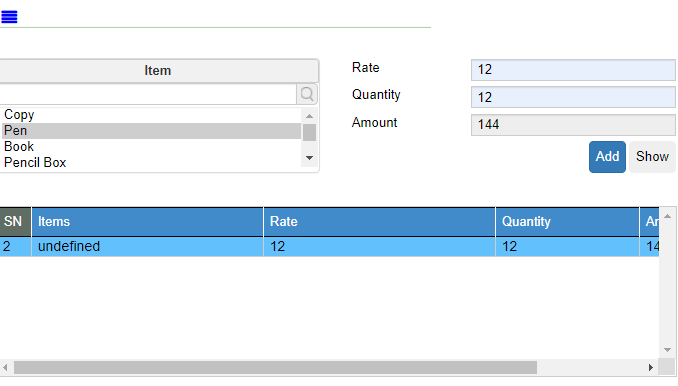Click the item list scroll down arrow

point(309,158)
